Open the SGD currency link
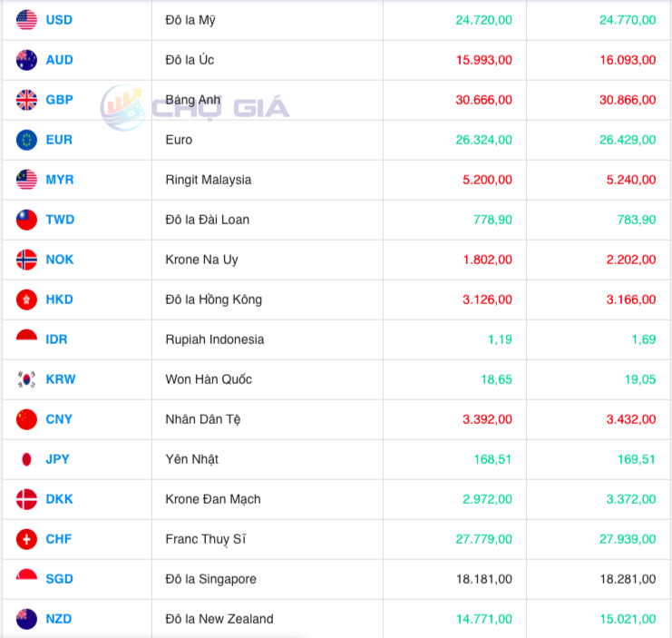 coord(59,579)
